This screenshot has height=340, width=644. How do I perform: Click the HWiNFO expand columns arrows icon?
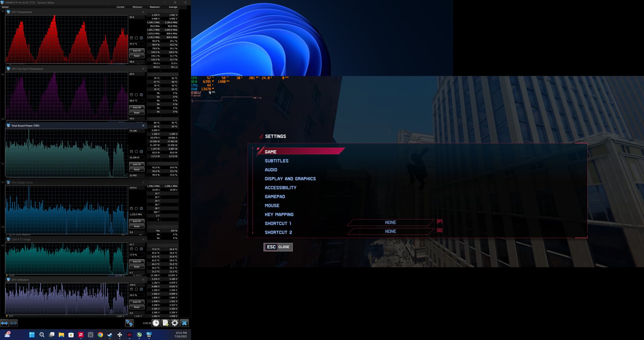point(4,323)
